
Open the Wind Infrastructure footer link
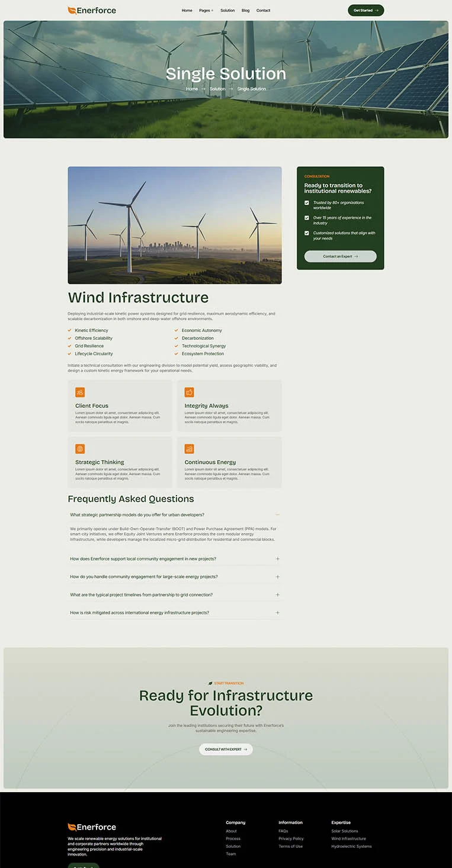point(348,838)
